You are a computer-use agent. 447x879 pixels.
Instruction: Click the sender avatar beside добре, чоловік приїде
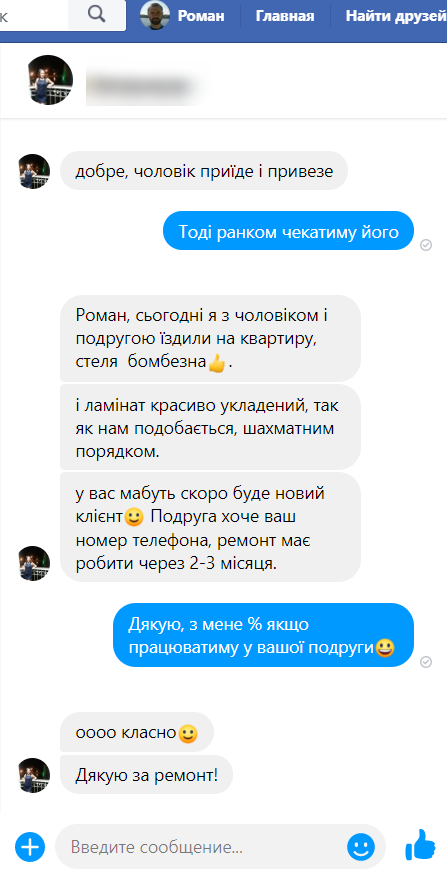point(34,171)
